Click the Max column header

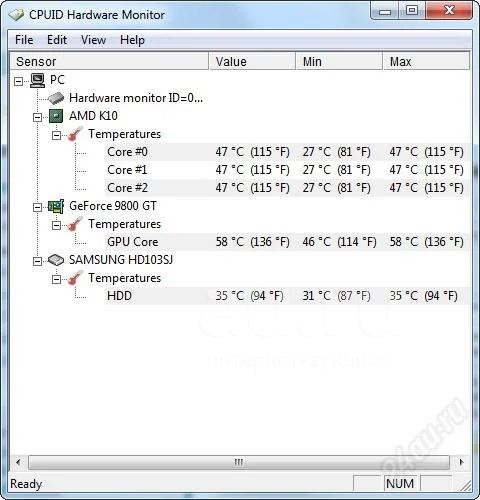(x=426, y=61)
